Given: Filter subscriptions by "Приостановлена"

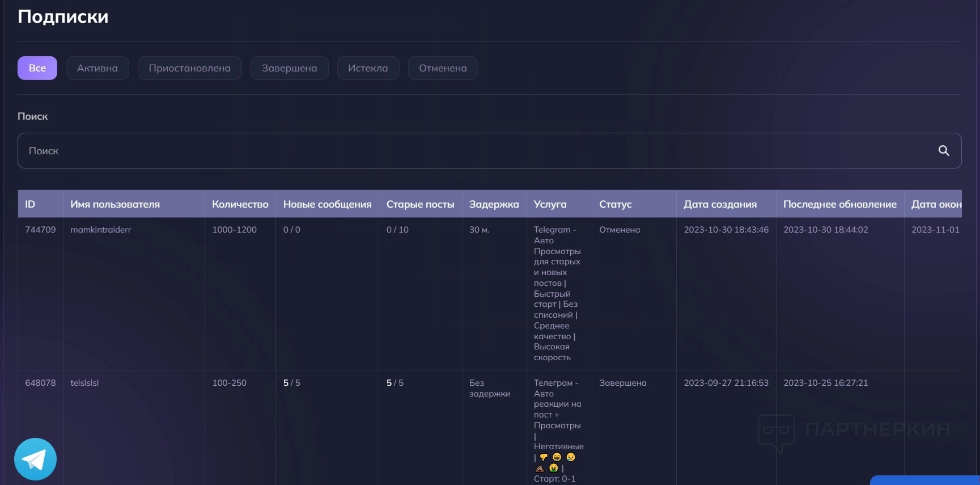Looking at the screenshot, I should [x=189, y=68].
